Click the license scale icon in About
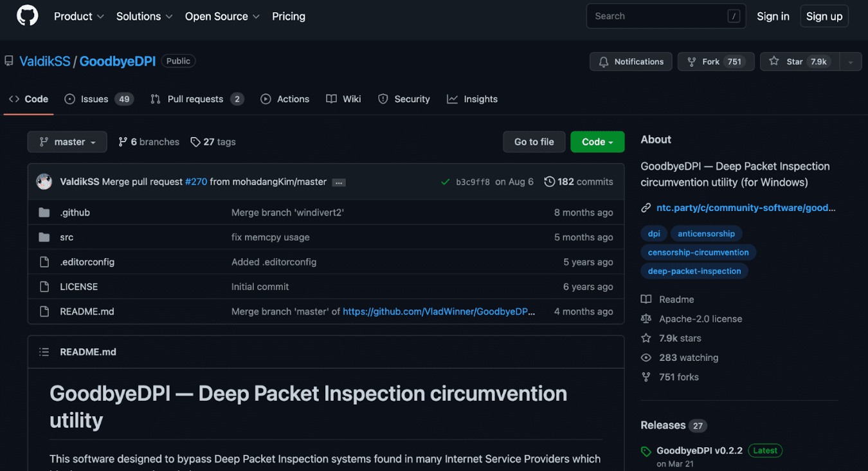Viewport: 868px width, 471px height. click(x=646, y=319)
